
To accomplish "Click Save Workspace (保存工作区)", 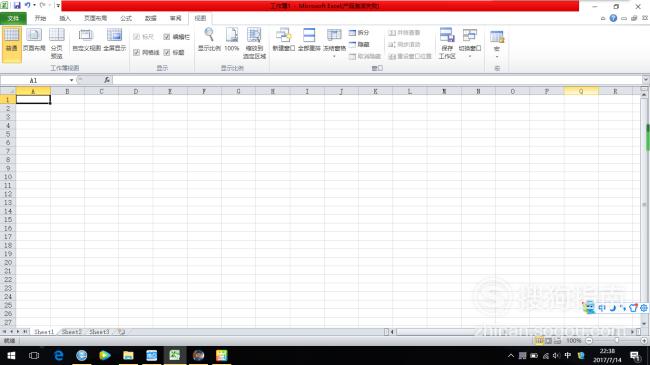I will (447, 44).
